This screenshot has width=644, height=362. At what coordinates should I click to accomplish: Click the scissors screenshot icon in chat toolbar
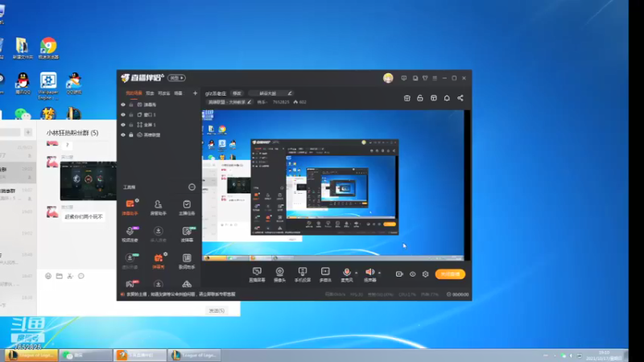[70, 276]
